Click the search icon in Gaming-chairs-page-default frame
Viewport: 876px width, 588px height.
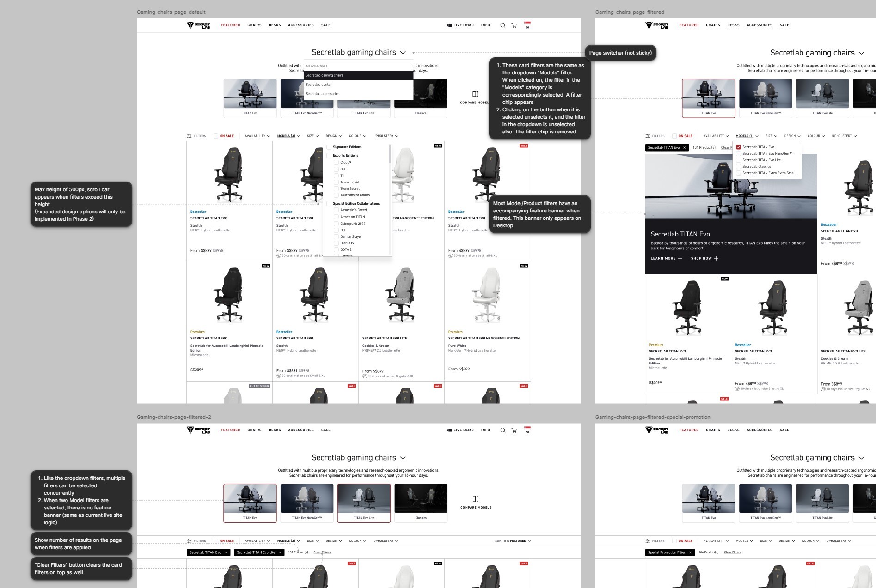[x=502, y=25]
